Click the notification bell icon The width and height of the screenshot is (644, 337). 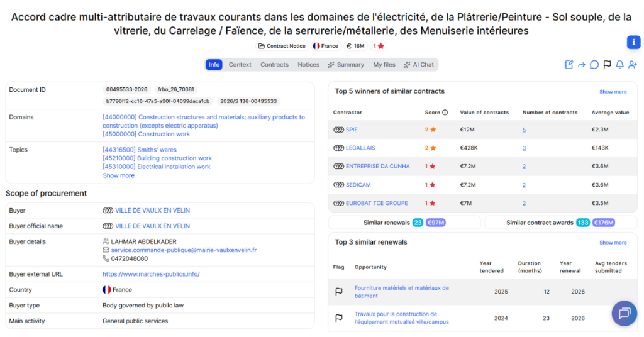[619, 64]
